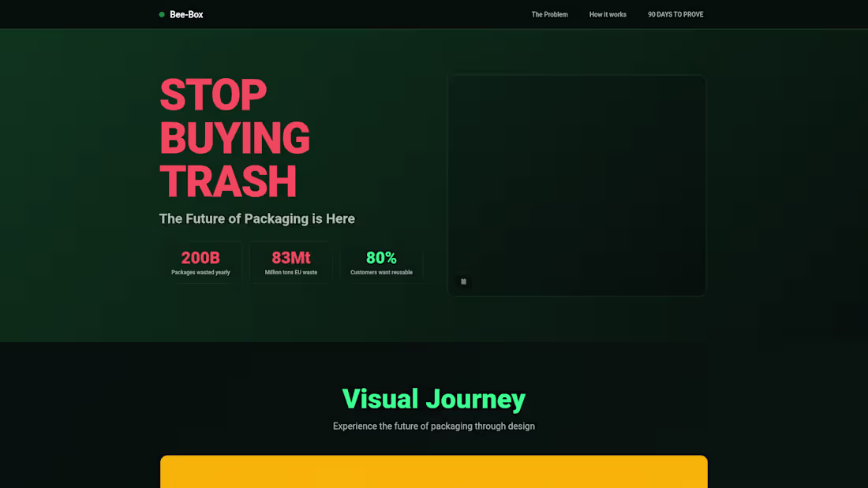The image size is (868, 488).
Task: Click the Packages wasted yearly label
Action: pyautogui.click(x=201, y=272)
